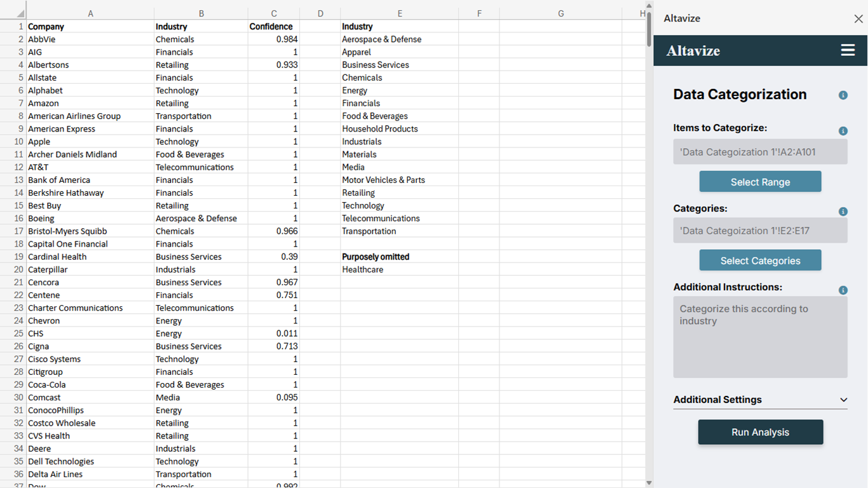Click the Altavize logo in the header
Screen dimensions: 868x488
(693, 51)
